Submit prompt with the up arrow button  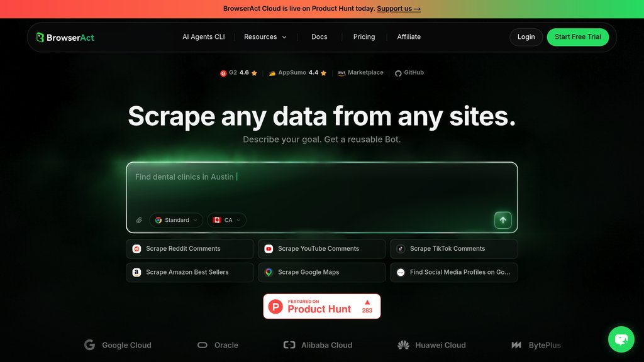(502, 220)
